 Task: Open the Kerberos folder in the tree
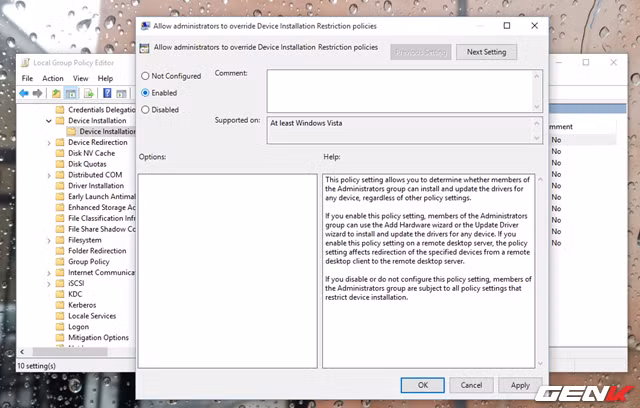pyautogui.click(x=82, y=305)
